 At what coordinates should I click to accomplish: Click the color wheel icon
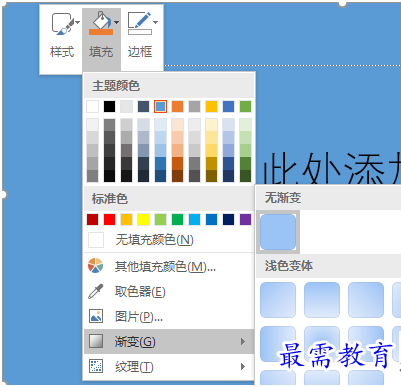pos(96,266)
